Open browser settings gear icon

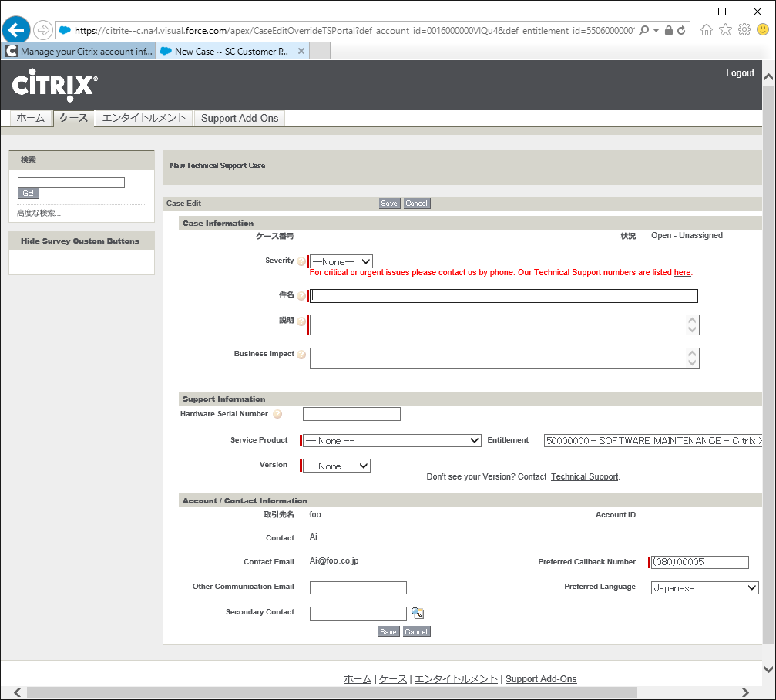coord(744,30)
